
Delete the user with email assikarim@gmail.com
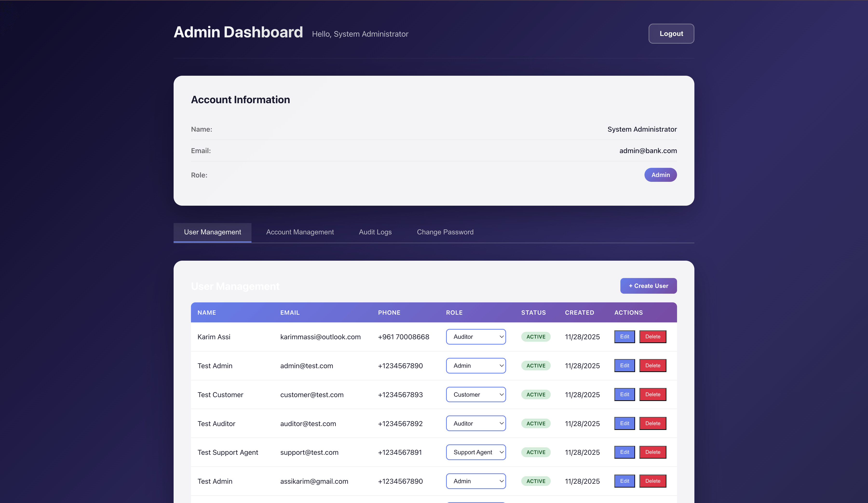click(x=652, y=481)
